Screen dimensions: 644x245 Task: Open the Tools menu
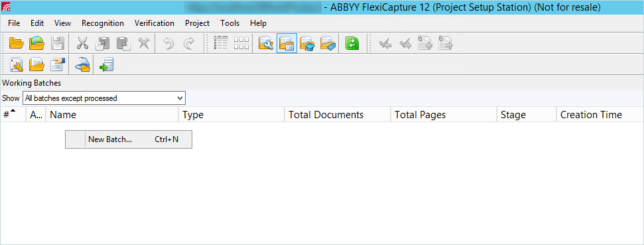pos(230,23)
